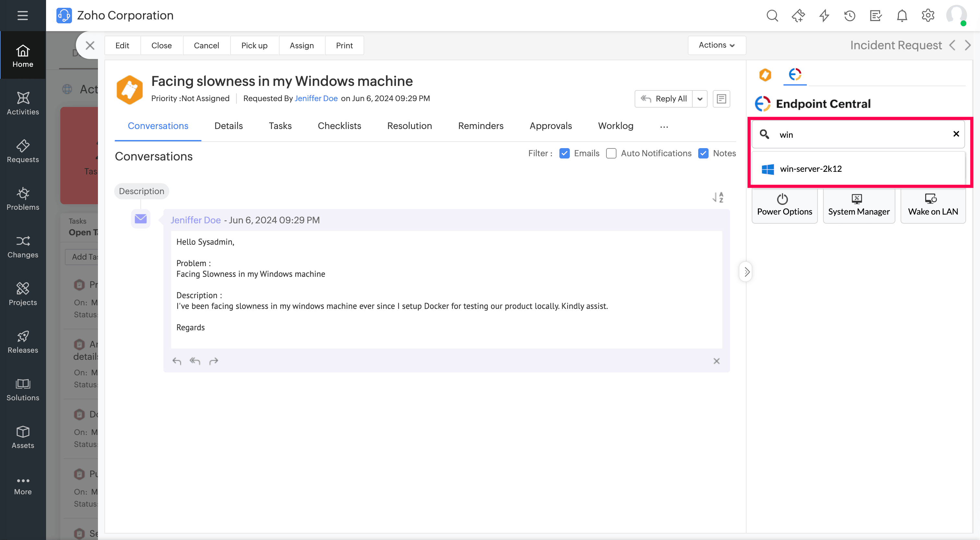980x540 pixels.
Task: Sort conversations with the A-Z icon
Action: coord(718,197)
